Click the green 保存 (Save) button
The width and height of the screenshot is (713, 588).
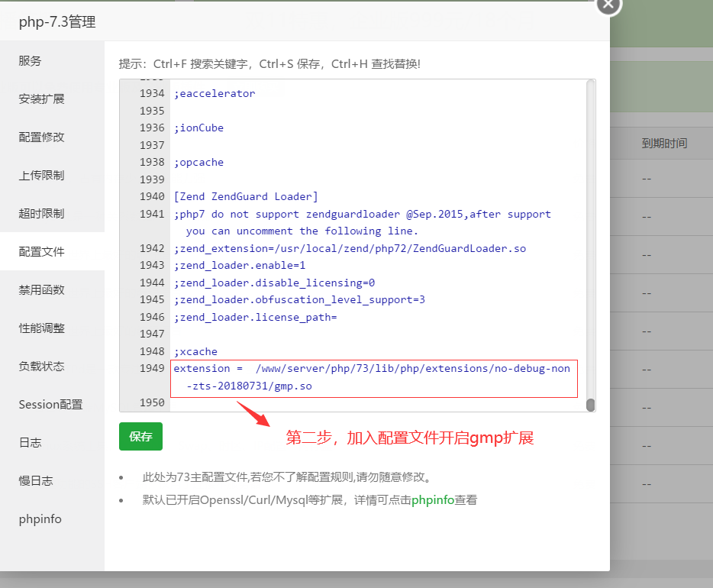(140, 437)
